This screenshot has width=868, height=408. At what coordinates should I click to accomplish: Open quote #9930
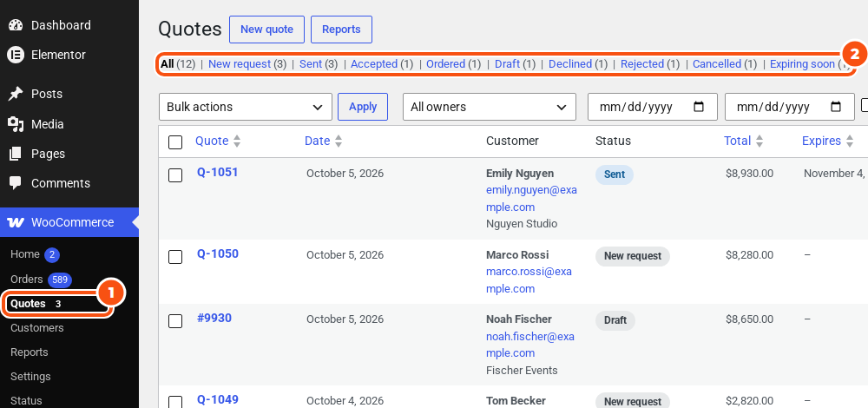214,319
